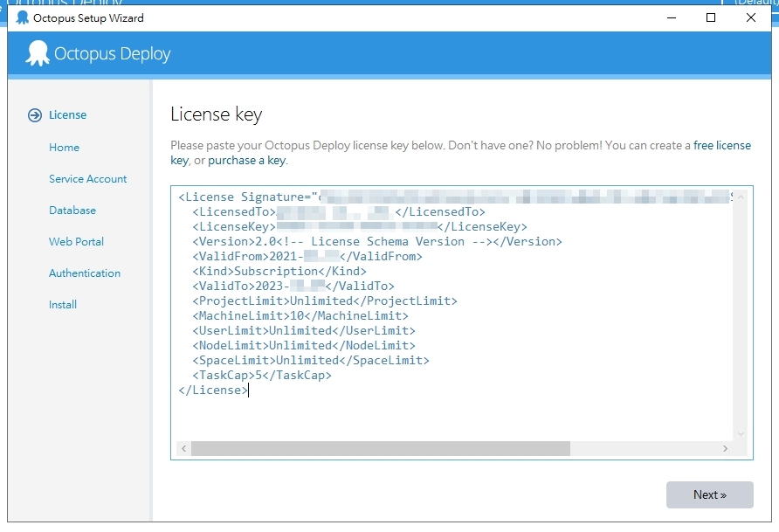
Task: Click the 'License key' heading
Action: point(216,114)
